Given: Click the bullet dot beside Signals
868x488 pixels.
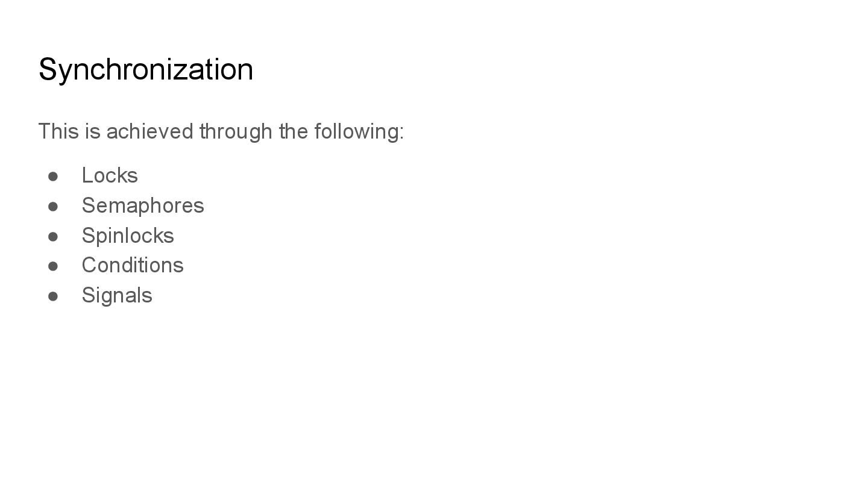Looking at the screenshot, I should tap(53, 296).
